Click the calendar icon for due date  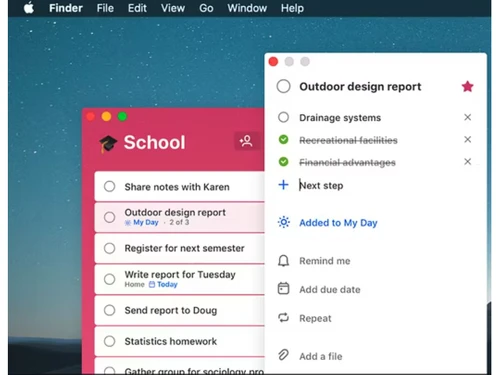point(283,289)
